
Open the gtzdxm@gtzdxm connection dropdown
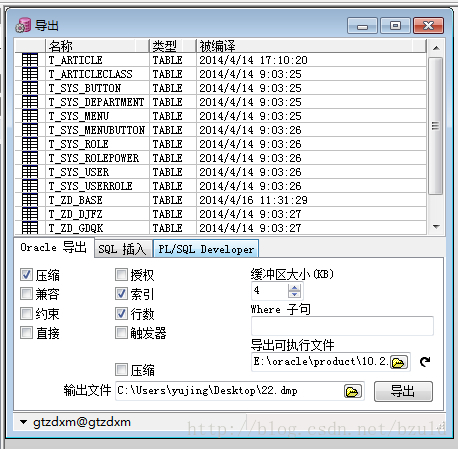point(23,422)
